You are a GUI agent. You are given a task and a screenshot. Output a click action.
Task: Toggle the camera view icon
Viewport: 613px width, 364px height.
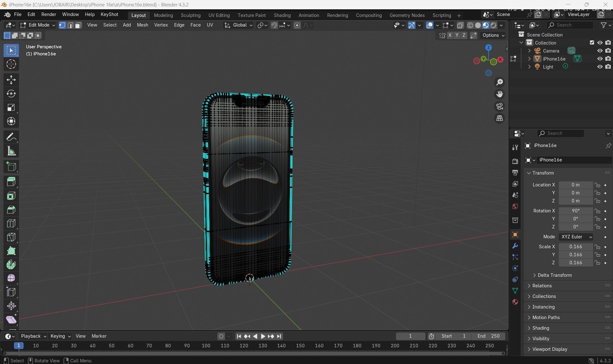point(499,106)
